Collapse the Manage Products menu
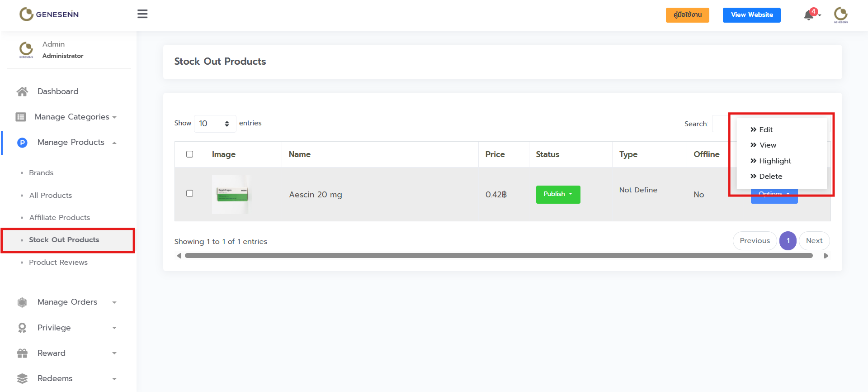The image size is (868, 392). (71, 142)
